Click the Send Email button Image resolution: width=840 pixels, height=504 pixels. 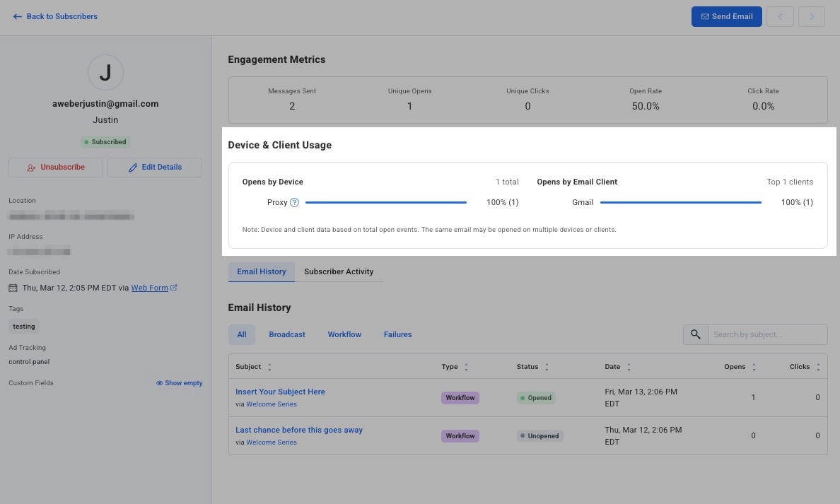[x=726, y=16]
